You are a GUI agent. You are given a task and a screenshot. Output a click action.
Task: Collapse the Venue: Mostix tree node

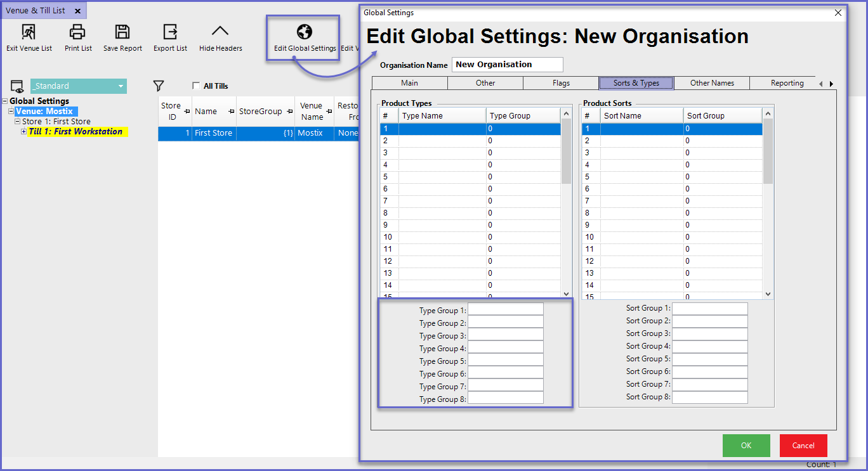click(x=11, y=112)
